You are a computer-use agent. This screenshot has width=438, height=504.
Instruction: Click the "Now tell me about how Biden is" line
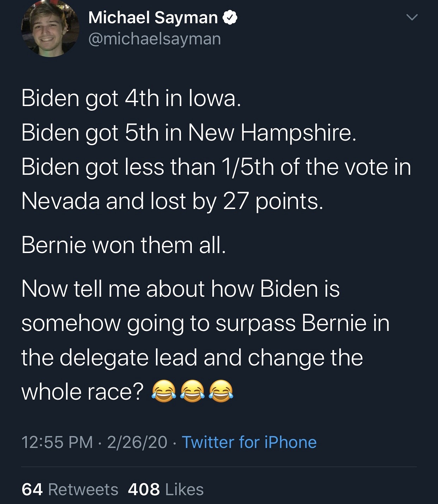180,289
